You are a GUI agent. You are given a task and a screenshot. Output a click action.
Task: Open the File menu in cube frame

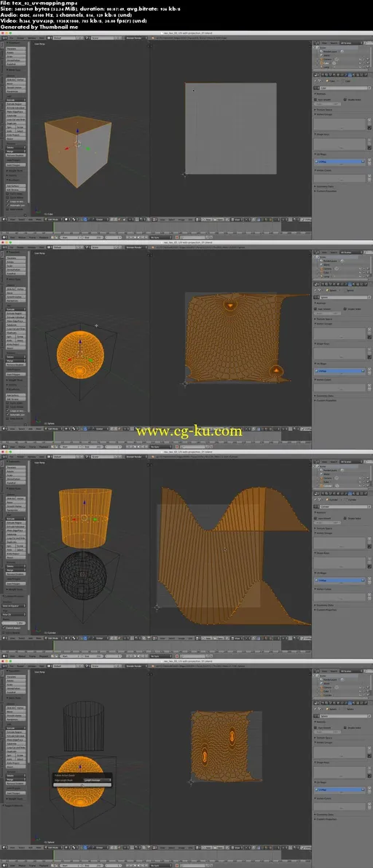tap(12, 38)
